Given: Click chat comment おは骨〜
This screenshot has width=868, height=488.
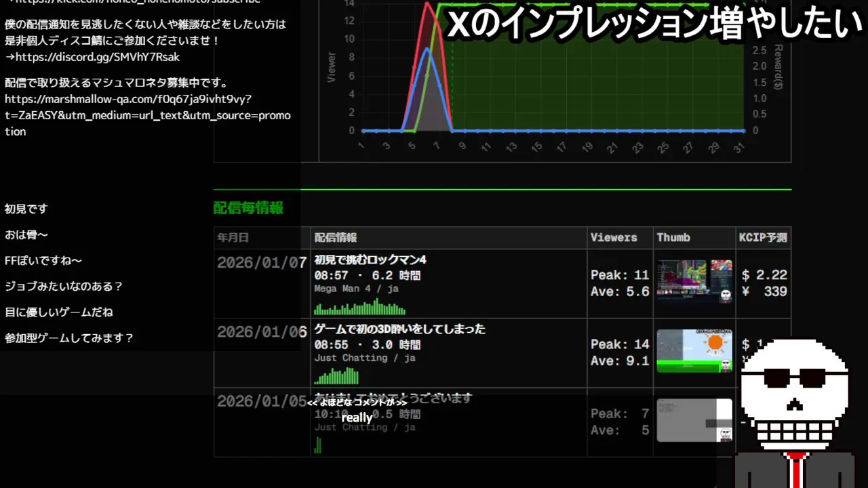Looking at the screenshot, I should (x=26, y=235).
